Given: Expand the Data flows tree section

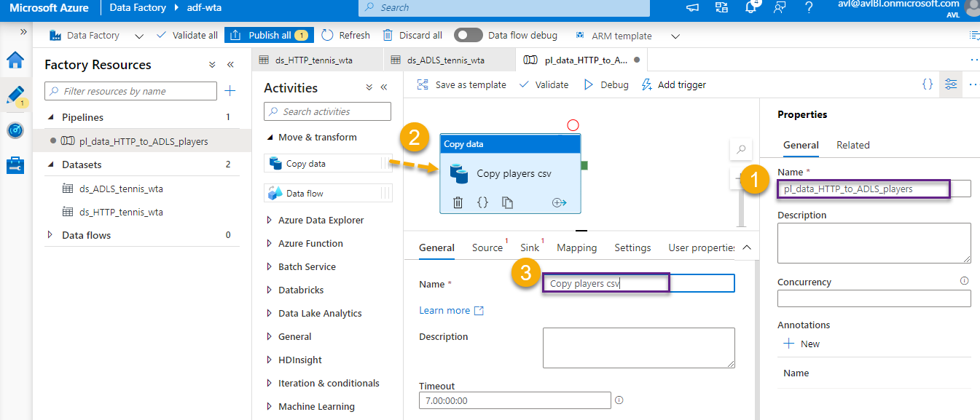Looking at the screenshot, I should click(x=50, y=235).
